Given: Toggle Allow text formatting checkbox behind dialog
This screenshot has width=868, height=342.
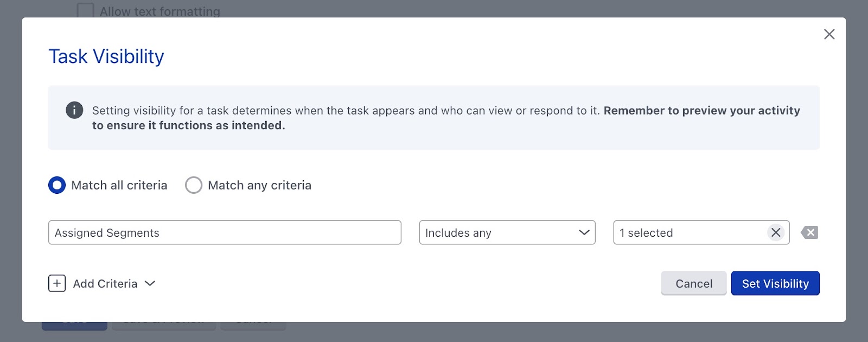Looking at the screenshot, I should (x=85, y=10).
